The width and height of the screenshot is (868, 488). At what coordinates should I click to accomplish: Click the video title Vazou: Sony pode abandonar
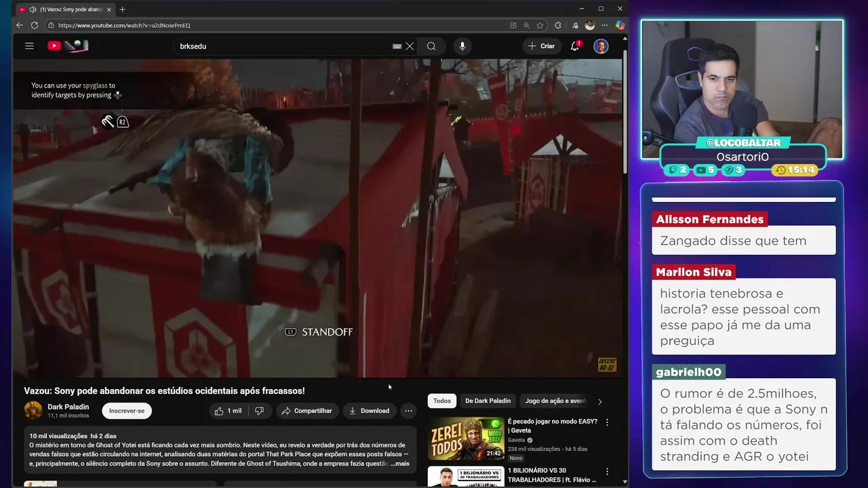coord(165,391)
